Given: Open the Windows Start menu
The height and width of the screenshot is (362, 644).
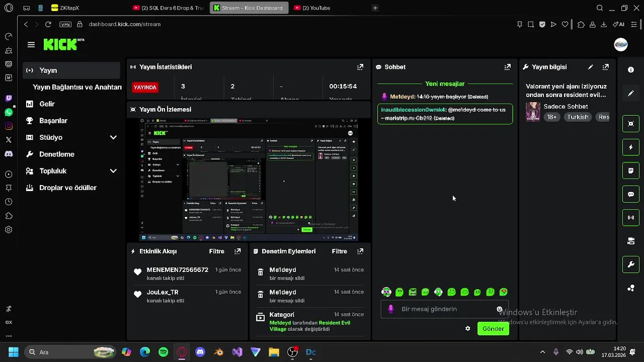Looking at the screenshot, I should click(x=14, y=352).
